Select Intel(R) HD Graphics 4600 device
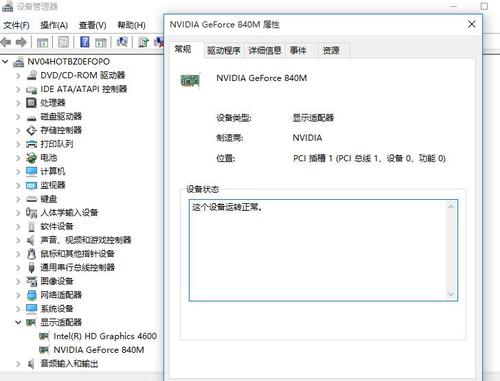 click(x=105, y=336)
